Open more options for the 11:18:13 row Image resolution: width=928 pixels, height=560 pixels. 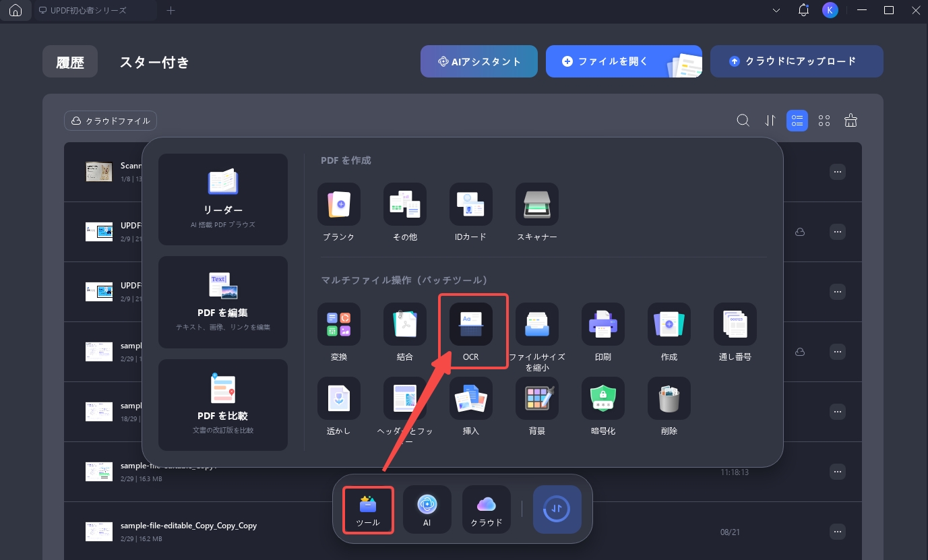[838, 472]
